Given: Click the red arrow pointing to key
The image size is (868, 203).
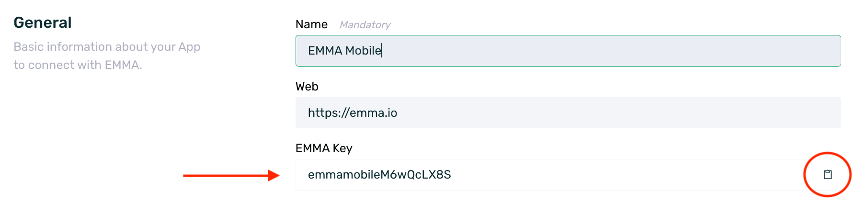Looking at the screenshot, I should [x=231, y=176].
